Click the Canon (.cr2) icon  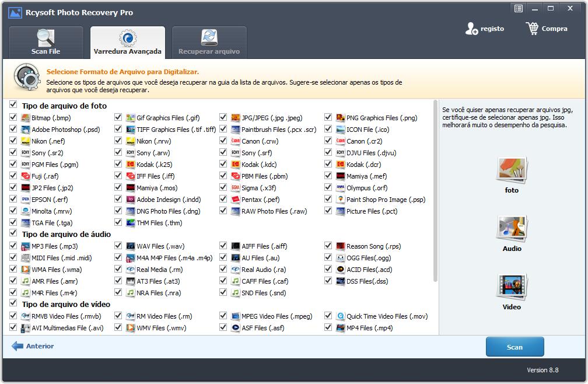tap(341, 141)
